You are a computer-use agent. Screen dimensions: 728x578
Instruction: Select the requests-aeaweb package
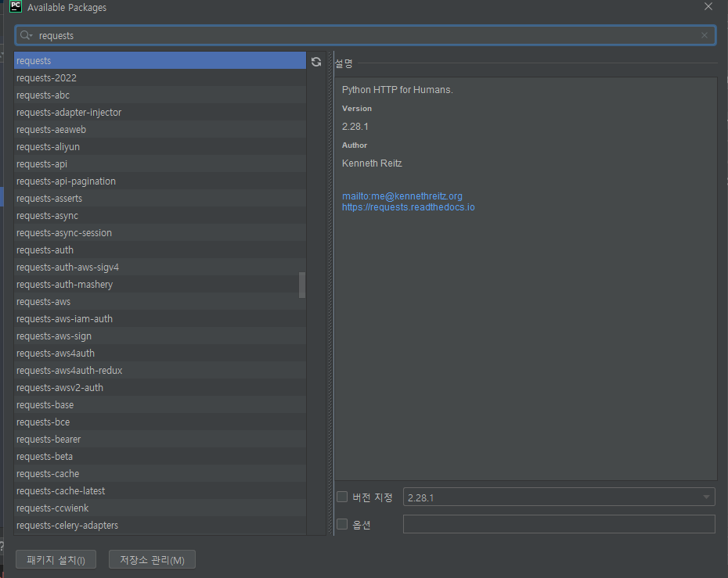160,129
